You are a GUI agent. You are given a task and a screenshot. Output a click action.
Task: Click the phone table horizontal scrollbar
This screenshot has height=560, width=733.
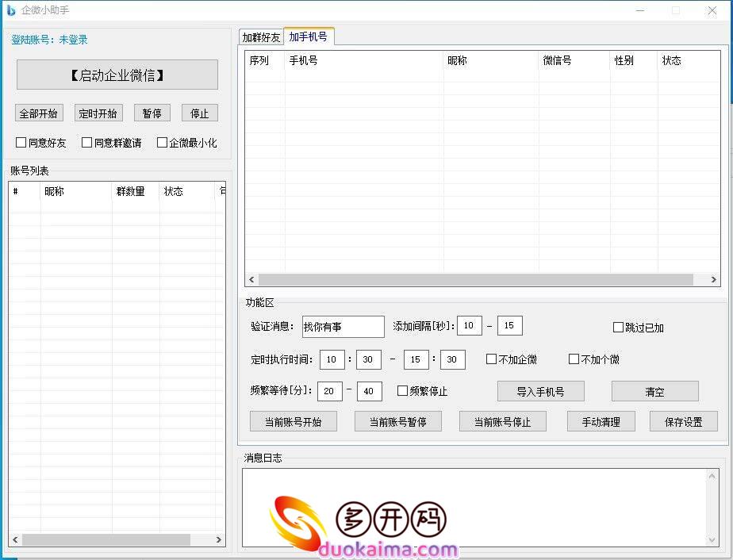click(x=476, y=280)
